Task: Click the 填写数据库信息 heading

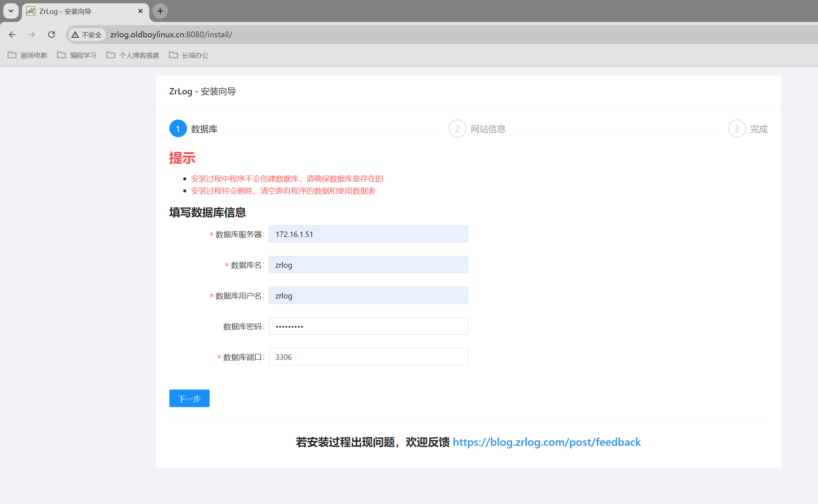Action: pyautogui.click(x=207, y=212)
